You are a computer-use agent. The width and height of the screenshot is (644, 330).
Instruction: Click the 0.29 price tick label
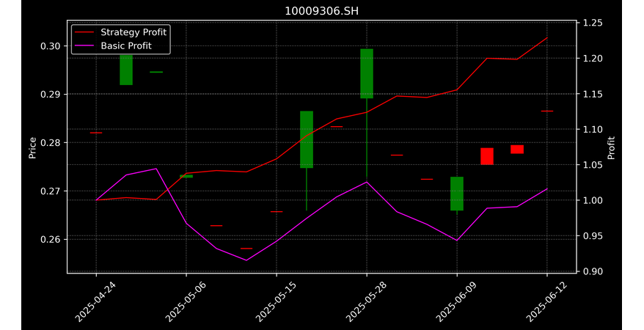point(50,95)
